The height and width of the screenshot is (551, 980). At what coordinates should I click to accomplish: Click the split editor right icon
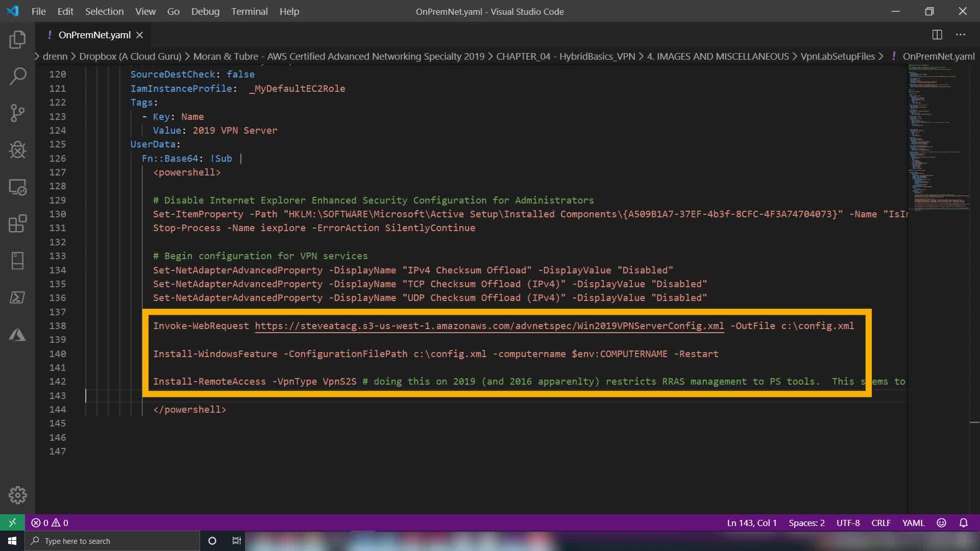pos(937,35)
